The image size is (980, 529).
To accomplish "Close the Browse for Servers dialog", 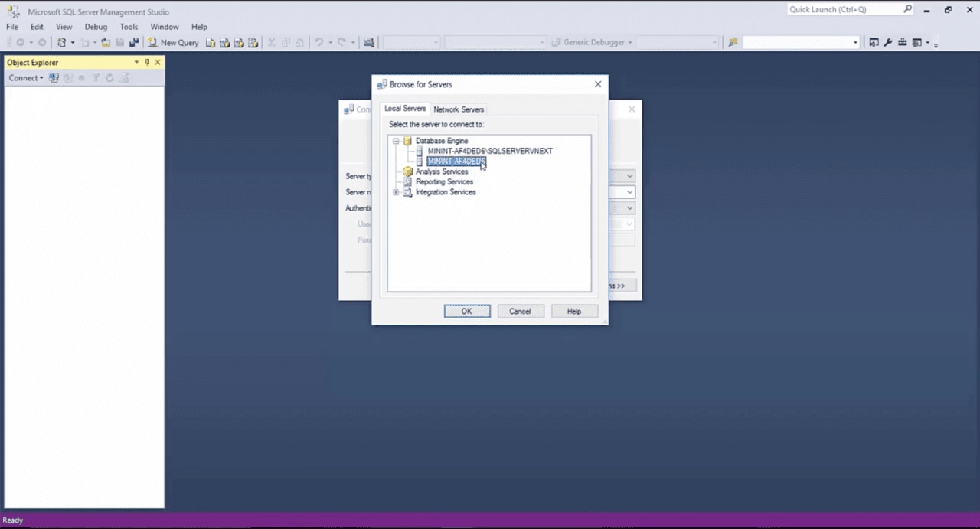I will [598, 84].
